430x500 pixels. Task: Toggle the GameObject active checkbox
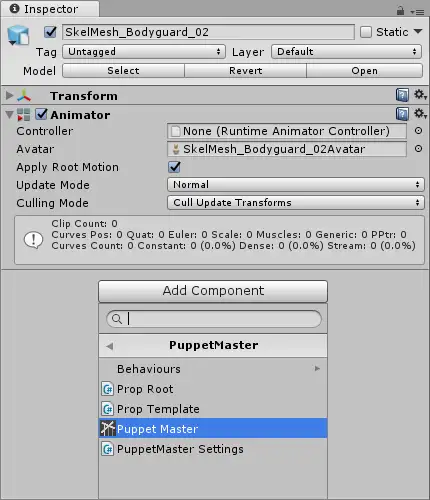[x=50, y=32]
